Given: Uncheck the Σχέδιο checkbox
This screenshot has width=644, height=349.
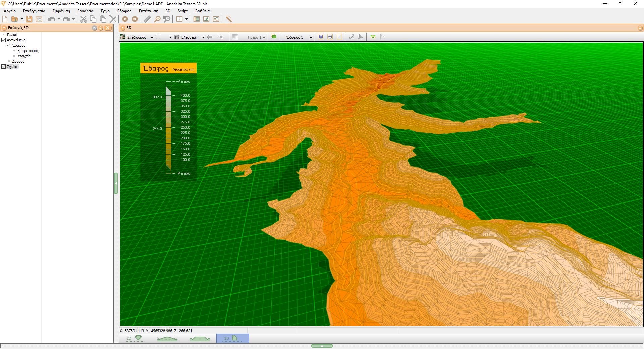Looking at the screenshot, I should (x=4, y=67).
